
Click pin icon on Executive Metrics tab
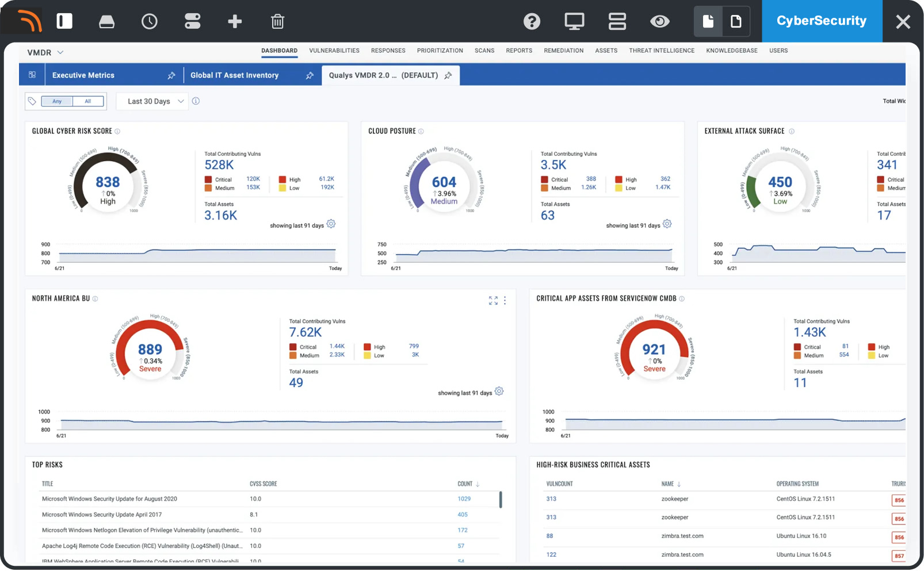click(171, 75)
